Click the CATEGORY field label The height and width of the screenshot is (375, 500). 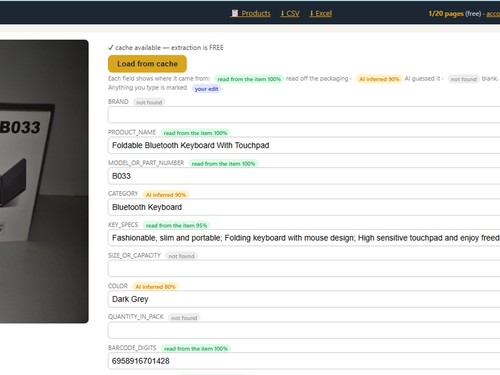coord(123,194)
